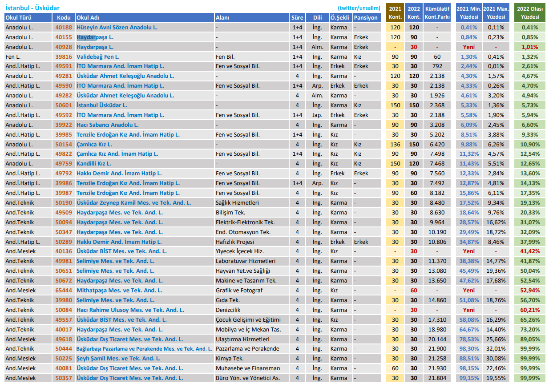Select the 'Alanı' column header
549x392 pixels.
252,18
